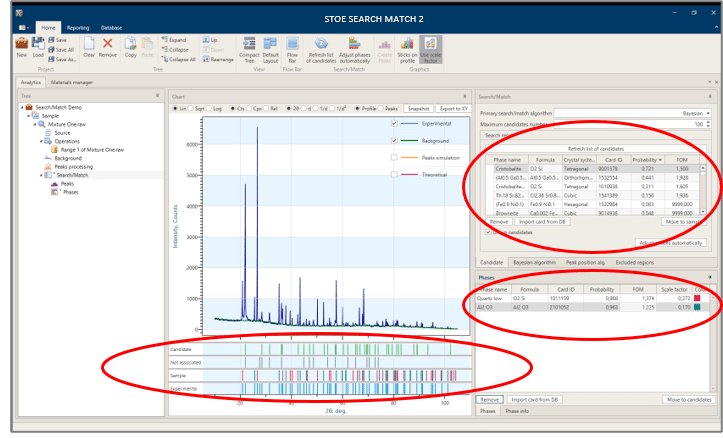Open Primary search/match algorithm Bayesian dropdown

(x=708, y=113)
